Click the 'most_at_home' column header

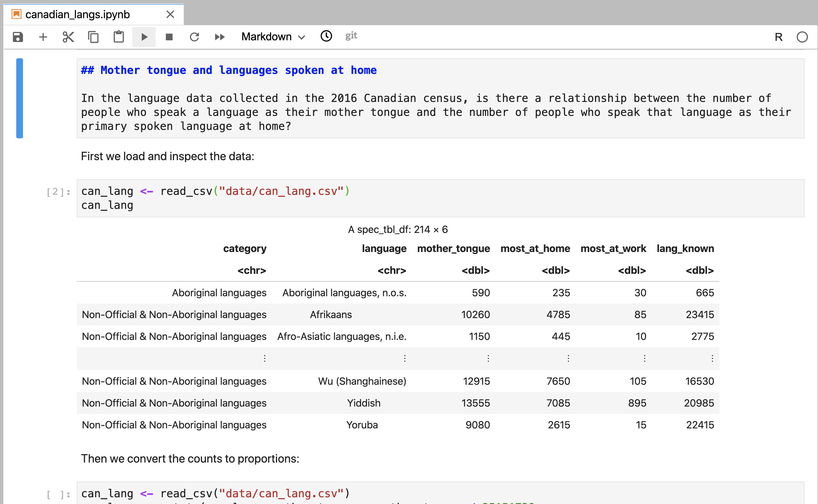pos(535,249)
